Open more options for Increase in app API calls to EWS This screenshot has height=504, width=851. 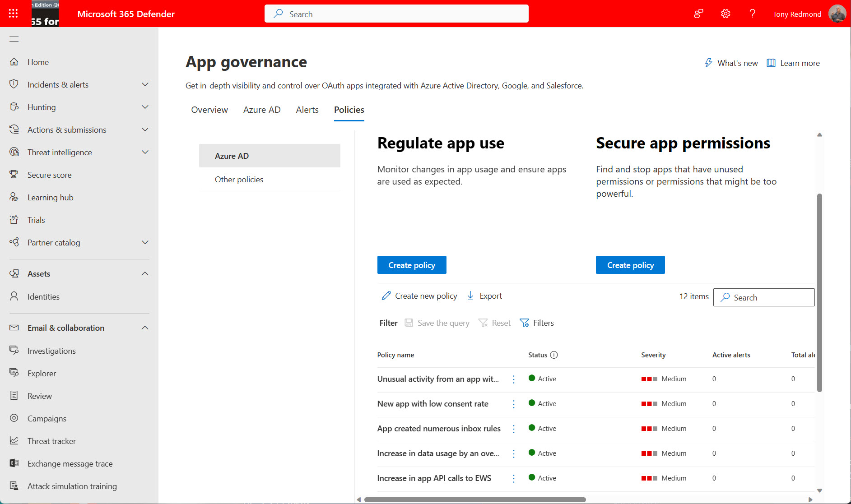(514, 479)
